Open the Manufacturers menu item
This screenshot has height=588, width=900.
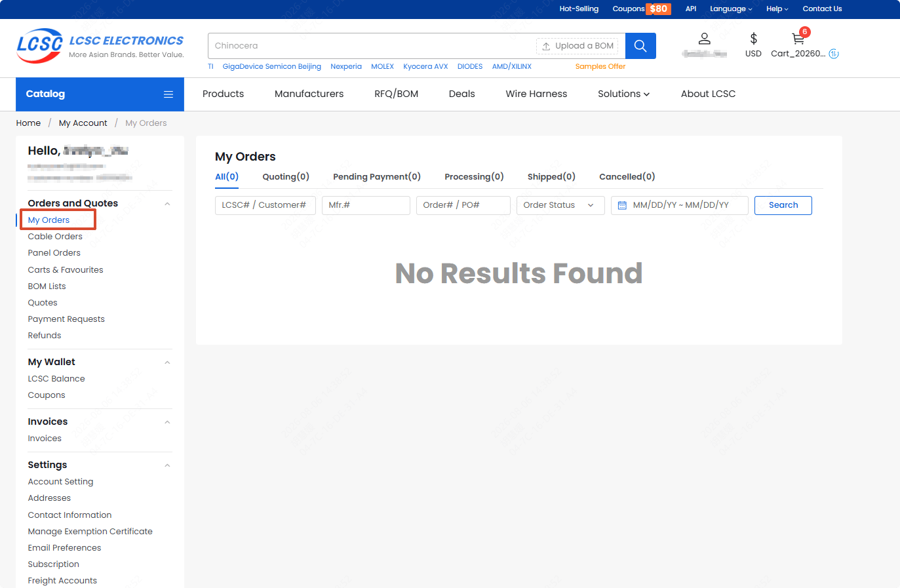pos(309,94)
